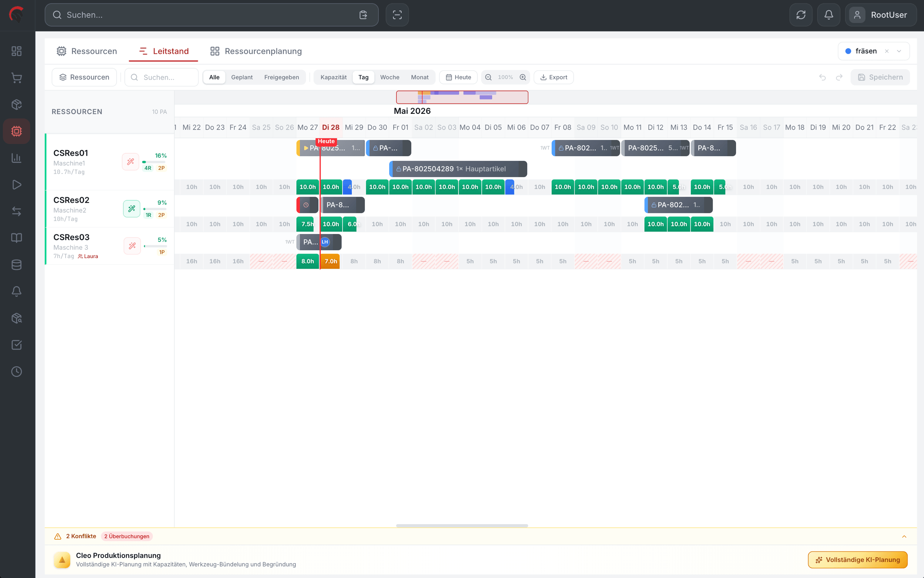Viewport: 924px width, 578px height.
Task: Click the zoom out magnifier icon
Action: tap(488, 77)
